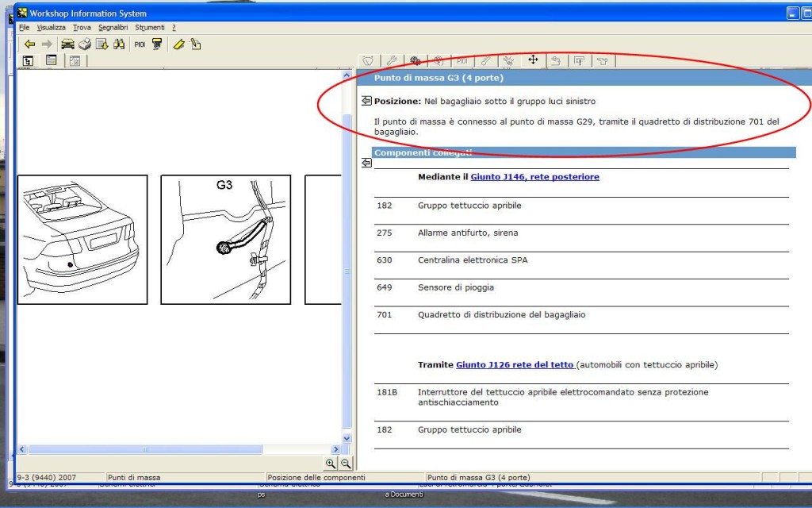
Task: Switch to the tree structure view tab
Action: [28, 60]
